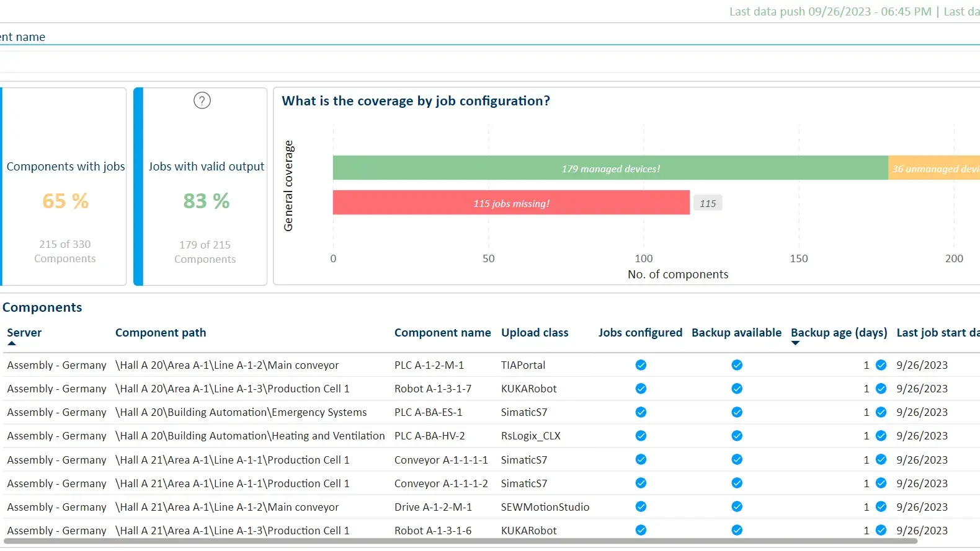This screenshot has height=551, width=980.
Task: Select the orange 36 unmanaged devices bar
Action: pyautogui.click(x=934, y=168)
